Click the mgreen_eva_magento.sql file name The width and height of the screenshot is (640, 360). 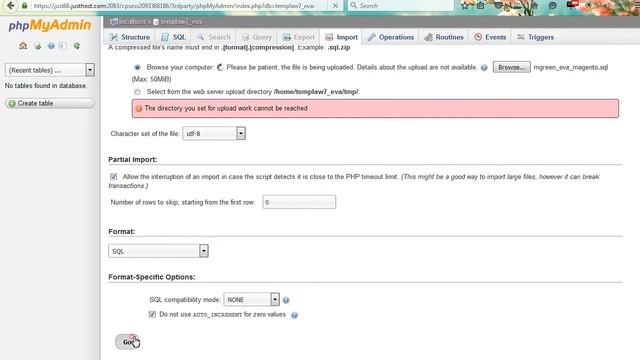(x=571, y=67)
